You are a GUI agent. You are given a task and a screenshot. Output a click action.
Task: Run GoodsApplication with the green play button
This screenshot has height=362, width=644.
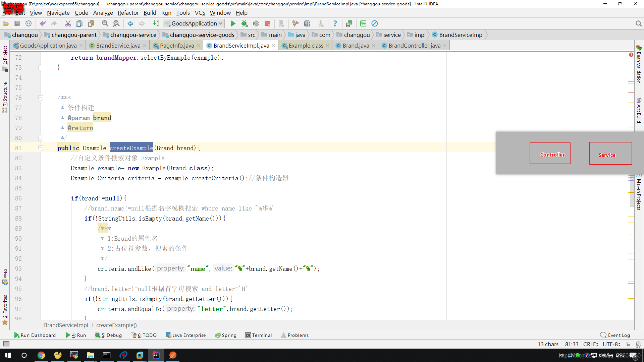click(233, 23)
